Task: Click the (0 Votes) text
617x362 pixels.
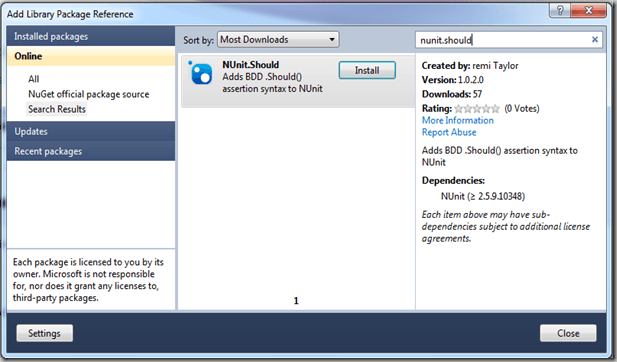Action: (522, 109)
